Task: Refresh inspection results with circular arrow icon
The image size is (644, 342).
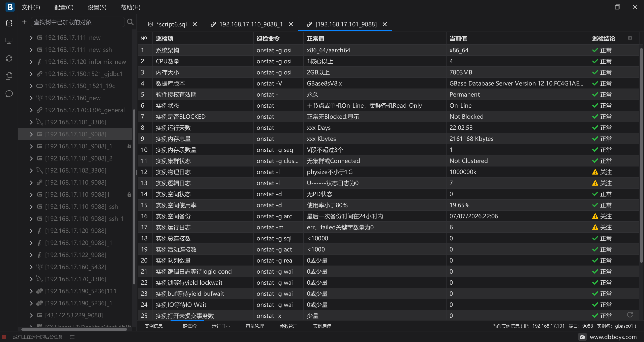Action: pos(630,315)
